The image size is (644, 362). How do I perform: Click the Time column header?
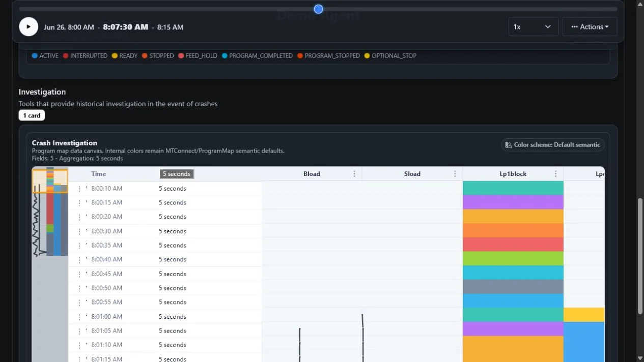tap(99, 174)
